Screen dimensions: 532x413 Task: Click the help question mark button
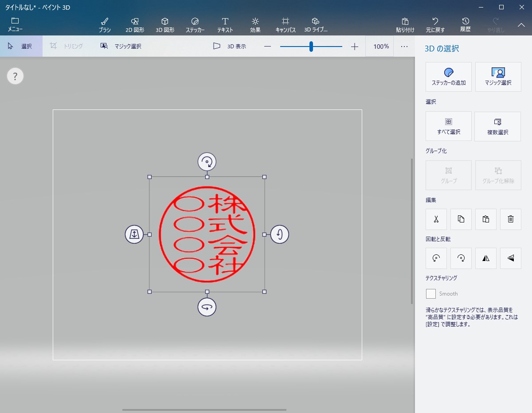(x=15, y=76)
